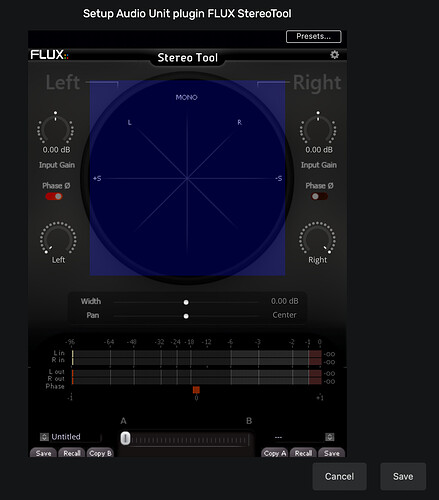The image size is (439, 500).
Task: Click the Copy A button
Action: pyautogui.click(x=275, y=453)
